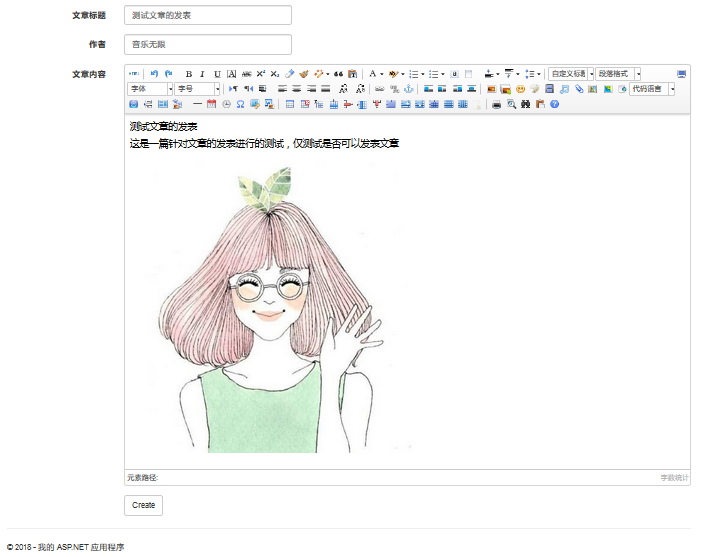This screenshot has width=722, height=557.
Task: Toggle blockquote formatting
Action: (x=338, y=74)
